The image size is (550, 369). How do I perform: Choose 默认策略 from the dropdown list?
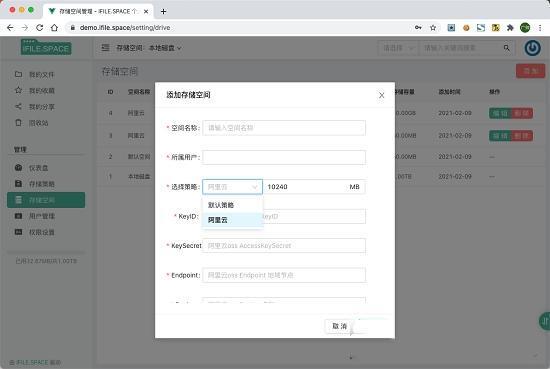tap(232, 205)
